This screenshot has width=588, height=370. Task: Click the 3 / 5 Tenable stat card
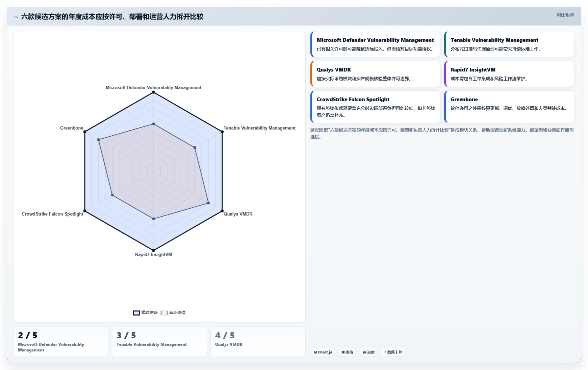click(x=159, y=341)
